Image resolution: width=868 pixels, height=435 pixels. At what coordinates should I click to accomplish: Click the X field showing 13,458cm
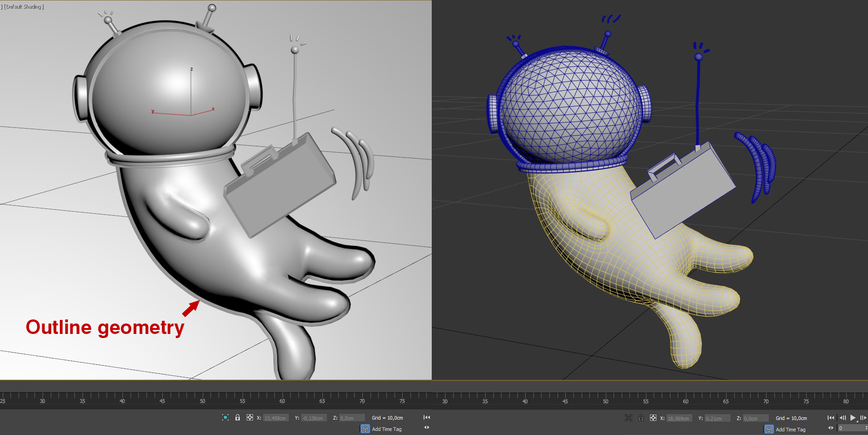coord(276,418)
